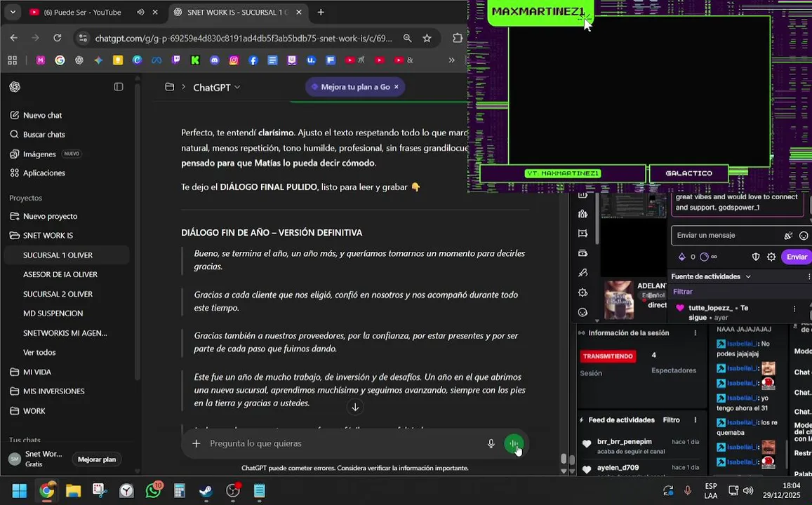The image size is (812, 505).
Task: Open Instagram bookmark in bookmarks bar
Action: point(234,60)
